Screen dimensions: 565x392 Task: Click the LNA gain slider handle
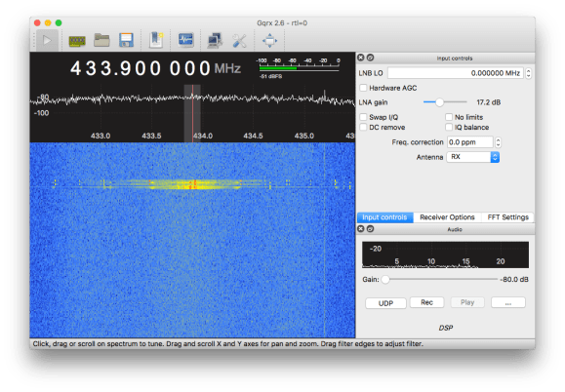[439, 102]
